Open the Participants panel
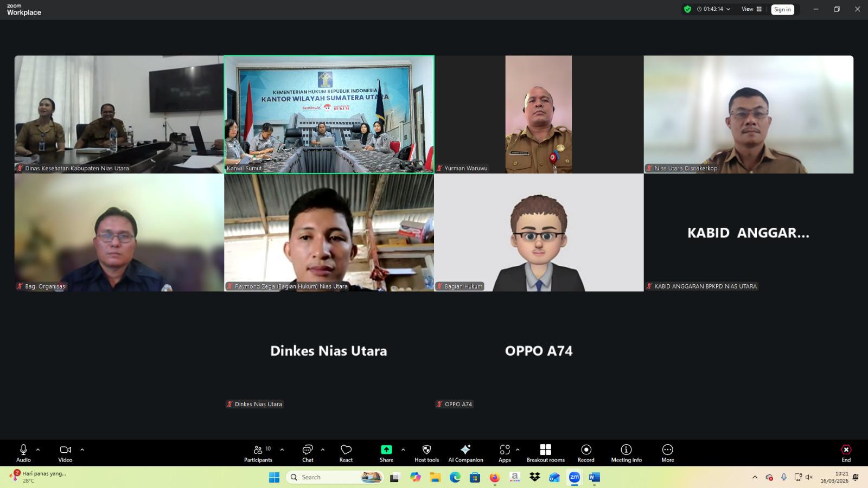The image size is (868, 488). point(258,453)
